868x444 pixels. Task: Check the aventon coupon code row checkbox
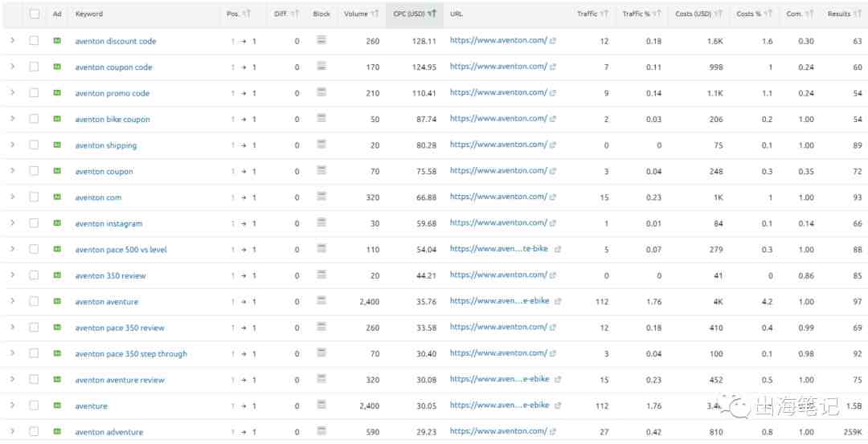click(35, 67)
